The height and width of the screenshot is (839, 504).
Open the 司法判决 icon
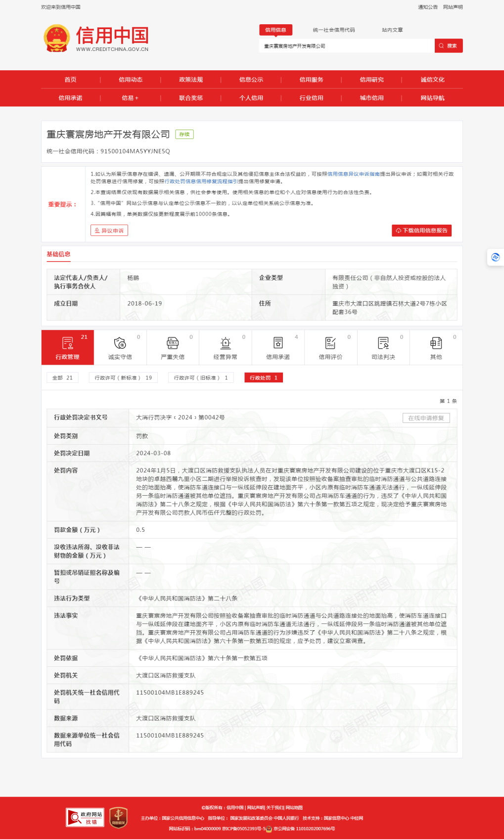coord(383,343)
